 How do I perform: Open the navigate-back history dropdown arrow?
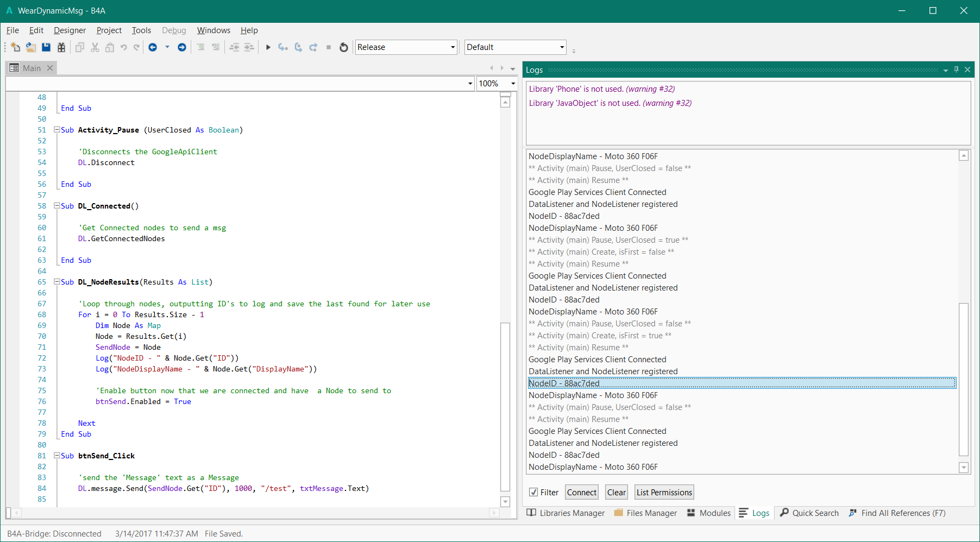tap(167, 47)
